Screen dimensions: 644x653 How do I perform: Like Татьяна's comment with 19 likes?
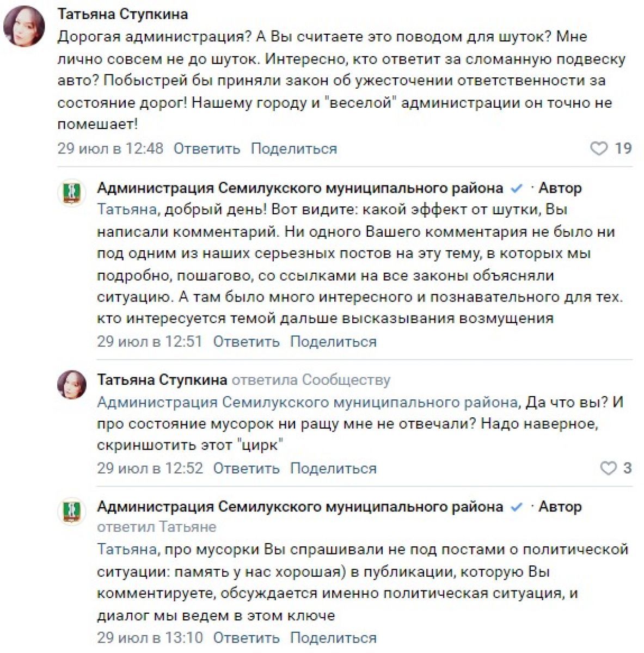click(599, 149)
